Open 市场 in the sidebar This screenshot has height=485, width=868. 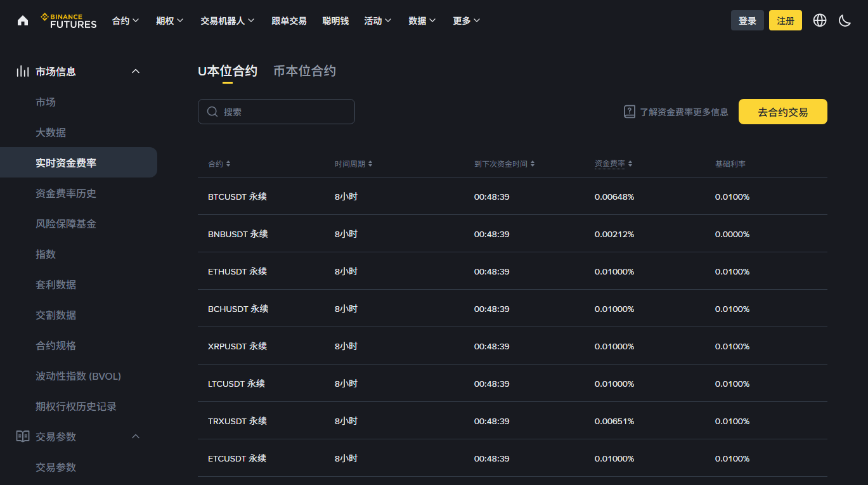point(46,102)
